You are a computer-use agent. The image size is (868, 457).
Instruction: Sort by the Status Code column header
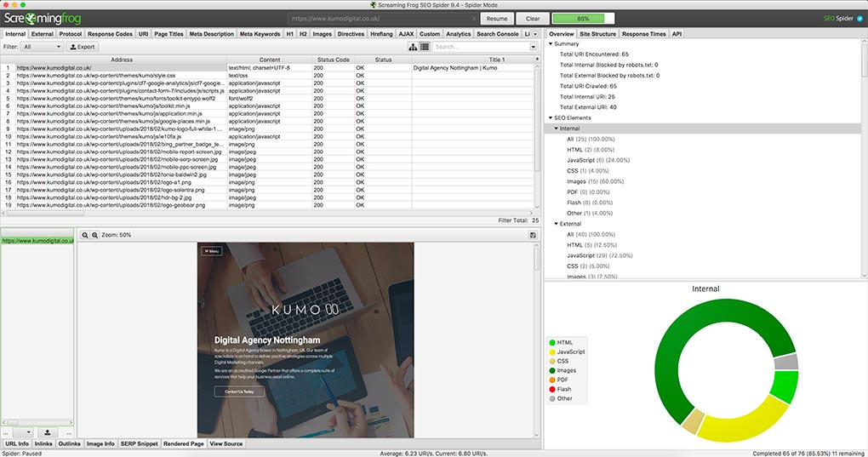click(x=334, y=60)
